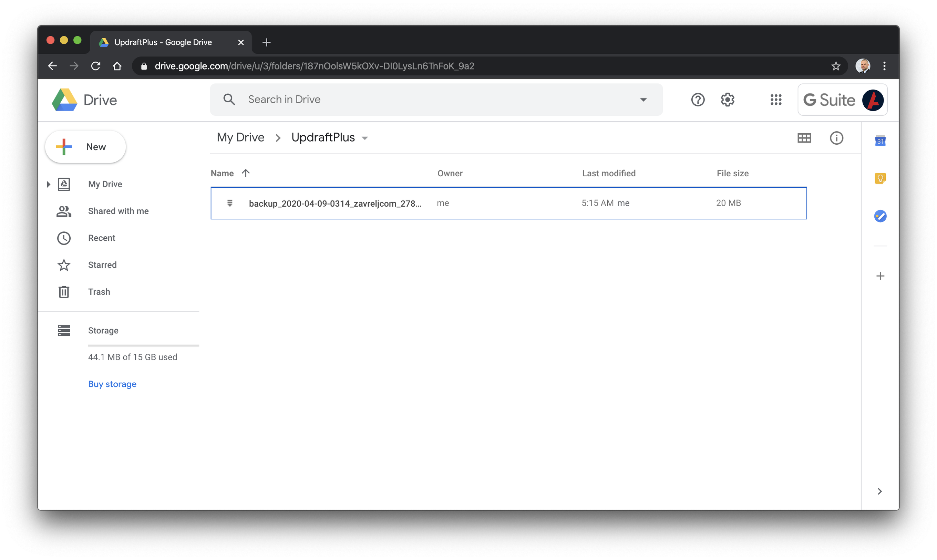This screenshot has width=937, height=560.
Task: Open Chrome three-dot menu
Action: click(884, 66)
